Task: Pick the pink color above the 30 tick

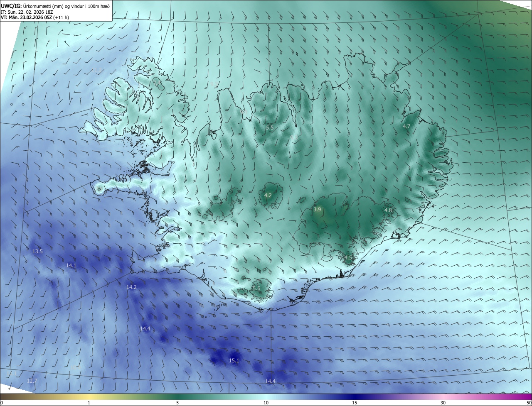Action: tap(443, 397)
